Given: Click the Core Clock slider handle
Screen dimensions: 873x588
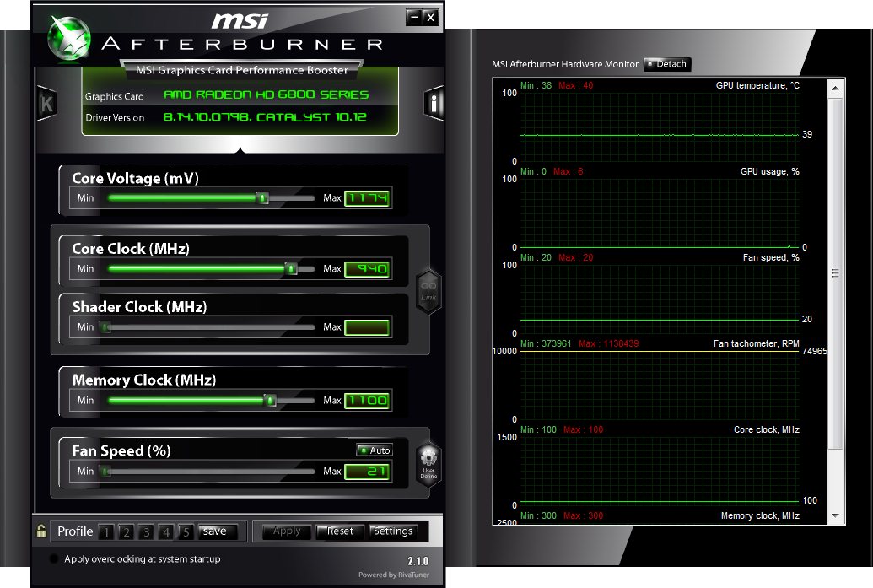Looking at the screenshot, I should (291, 269).
